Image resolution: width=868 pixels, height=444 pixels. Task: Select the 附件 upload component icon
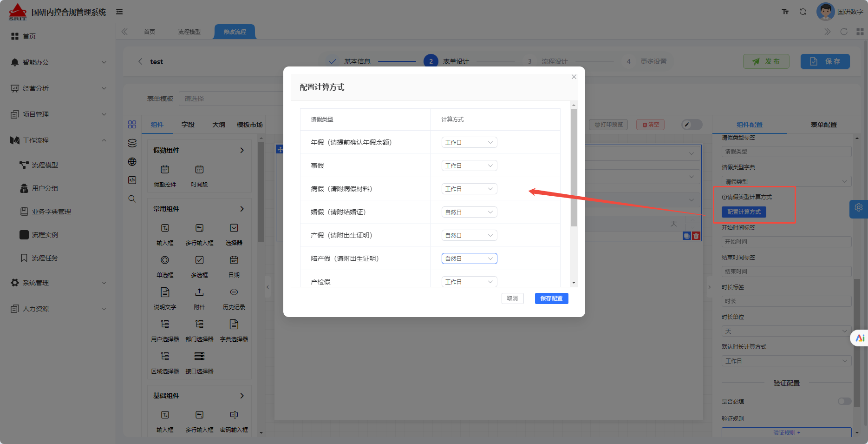(199, 292)
